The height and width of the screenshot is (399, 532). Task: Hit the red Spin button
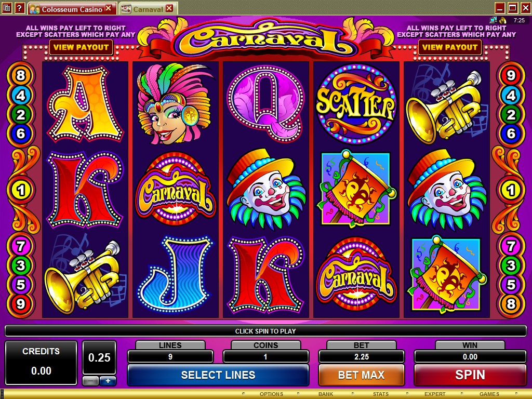470,375
